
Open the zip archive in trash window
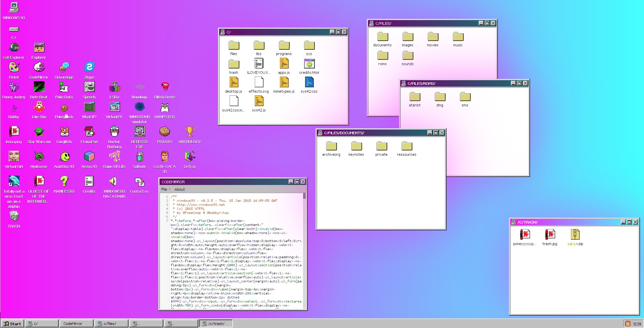575,235
